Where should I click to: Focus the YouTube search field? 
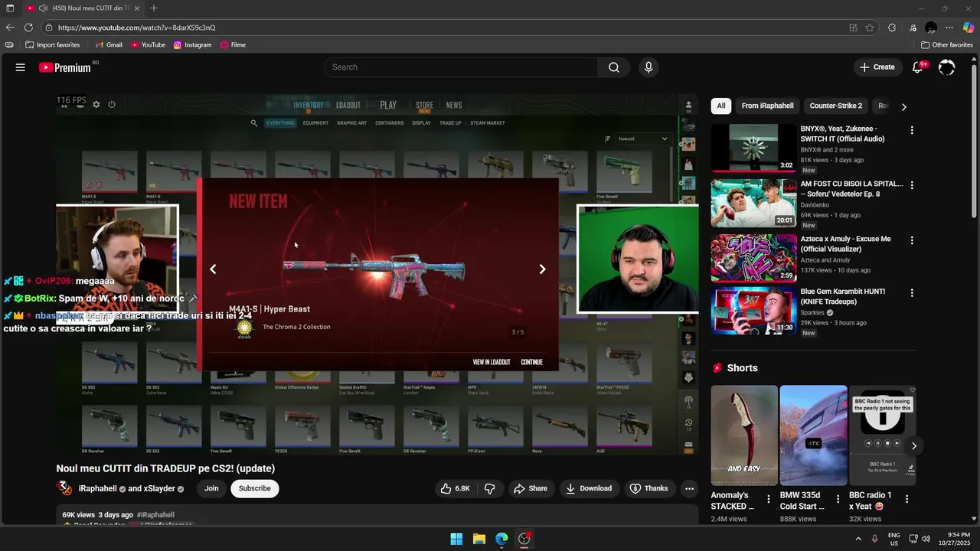coord(462,67)
